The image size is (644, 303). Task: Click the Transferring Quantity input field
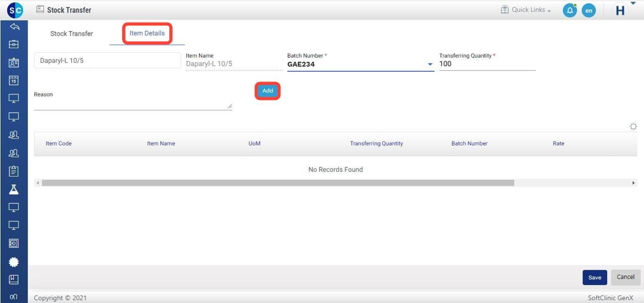point(486,64)
